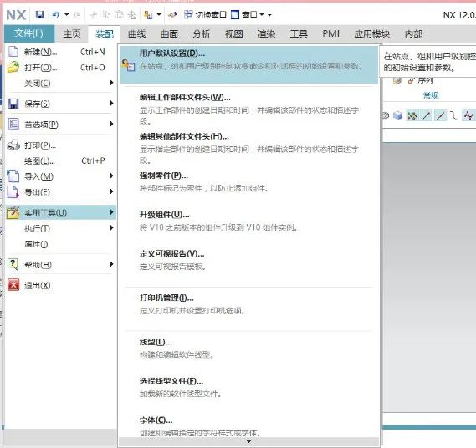Screen dimensions: 476x448
Task: Expand the 关闭(C) close submenu
Action: 60,83
